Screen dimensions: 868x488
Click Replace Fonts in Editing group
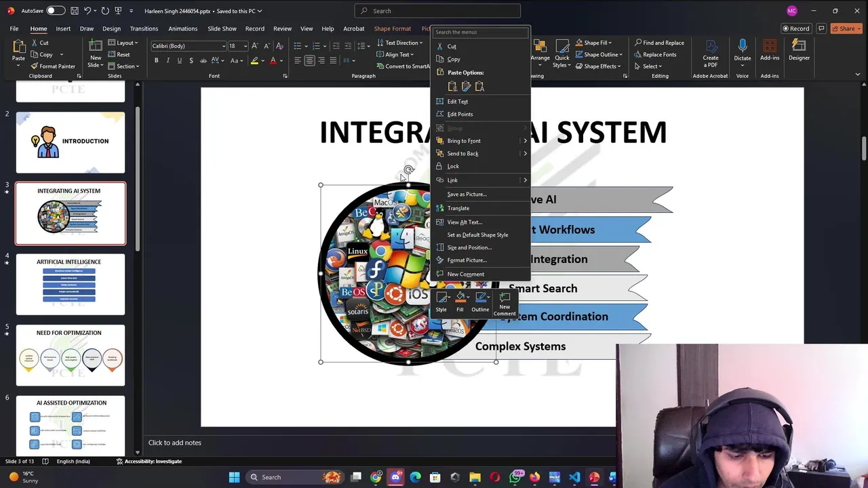click(x=655, y=54)
